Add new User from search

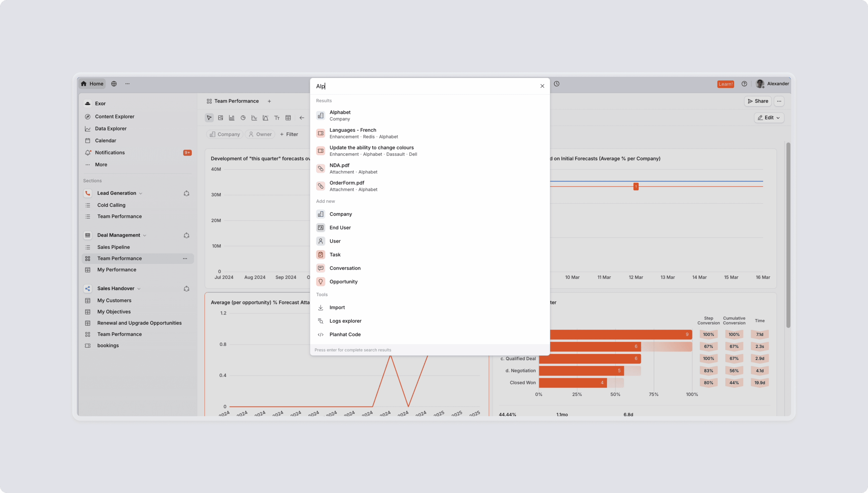pos(429,241)
